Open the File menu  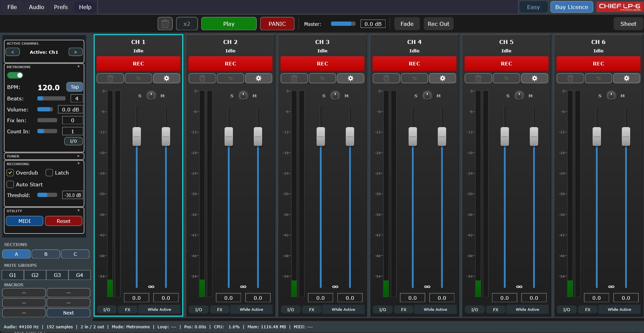tap(12, 7)
